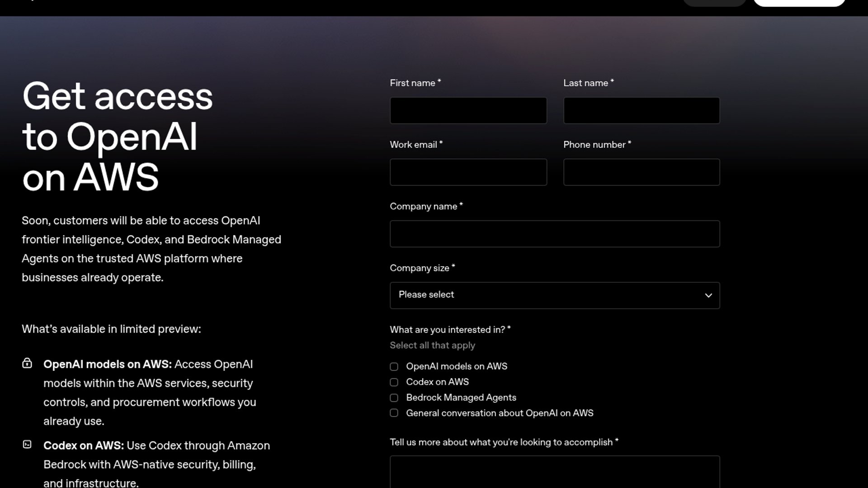
Task: Click the white button in top-right header
Action: [799, 3]
